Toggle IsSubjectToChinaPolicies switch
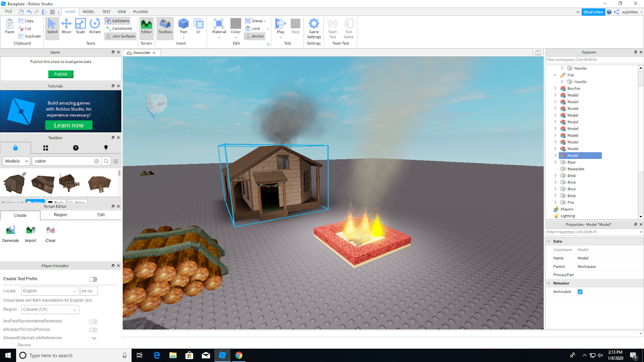The image size is (644, 362). (93, 330)
